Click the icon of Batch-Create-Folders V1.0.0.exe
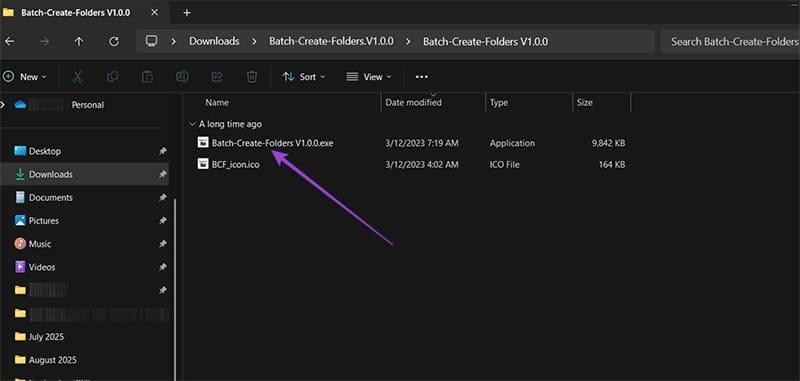 [203, 143]
